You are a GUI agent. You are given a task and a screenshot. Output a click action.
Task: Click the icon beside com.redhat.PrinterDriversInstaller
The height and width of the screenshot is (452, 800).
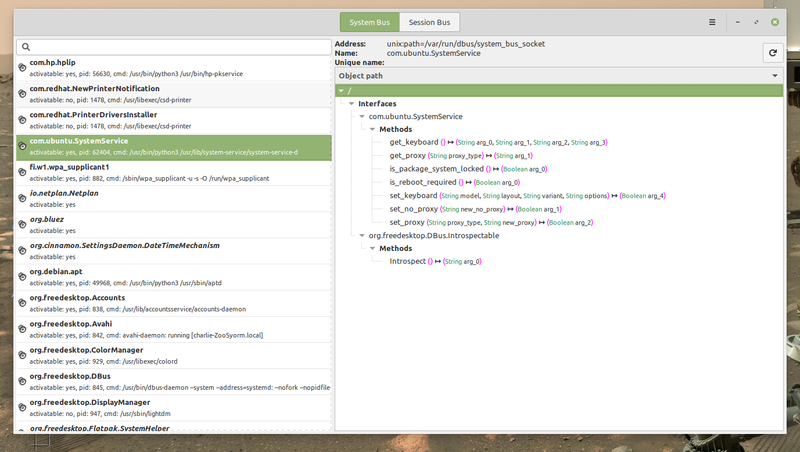point(22,120)
